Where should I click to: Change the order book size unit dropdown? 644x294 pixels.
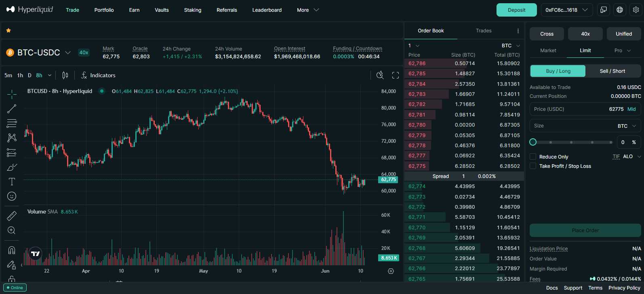[x=511, y=46]
